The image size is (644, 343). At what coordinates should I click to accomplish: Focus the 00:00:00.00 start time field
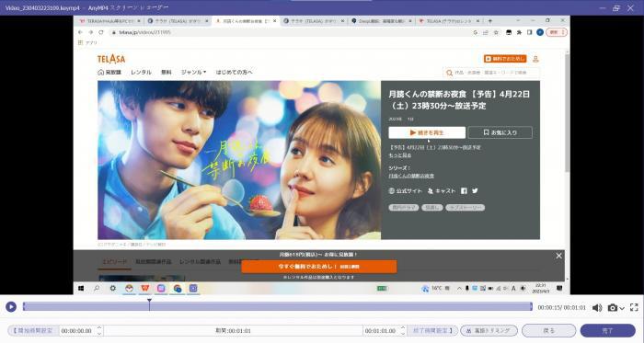click(77, 330)
